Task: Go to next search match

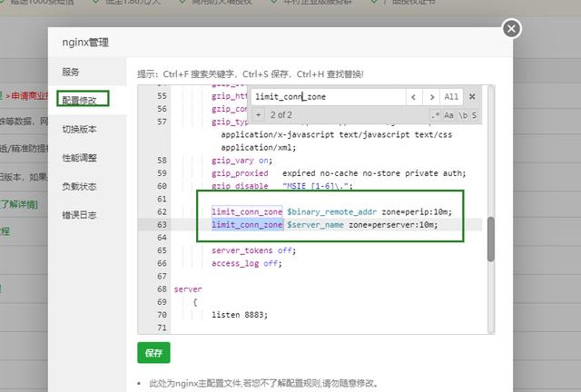Action: coord(432,96)
